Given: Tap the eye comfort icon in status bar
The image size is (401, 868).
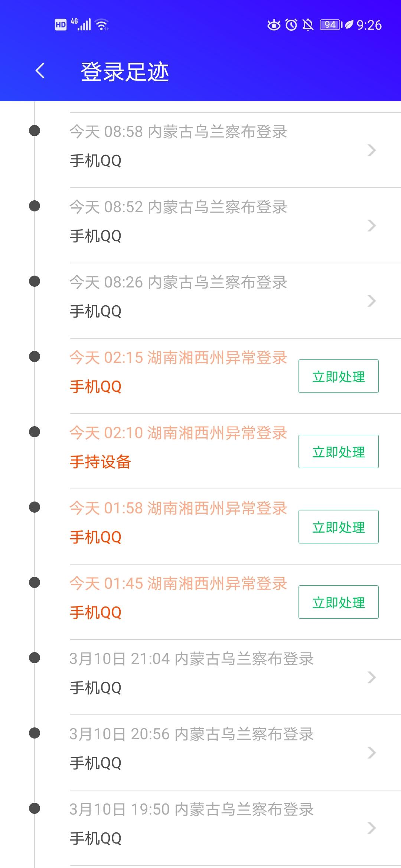Looking at the screenshot, I should (x=274, y=25).
